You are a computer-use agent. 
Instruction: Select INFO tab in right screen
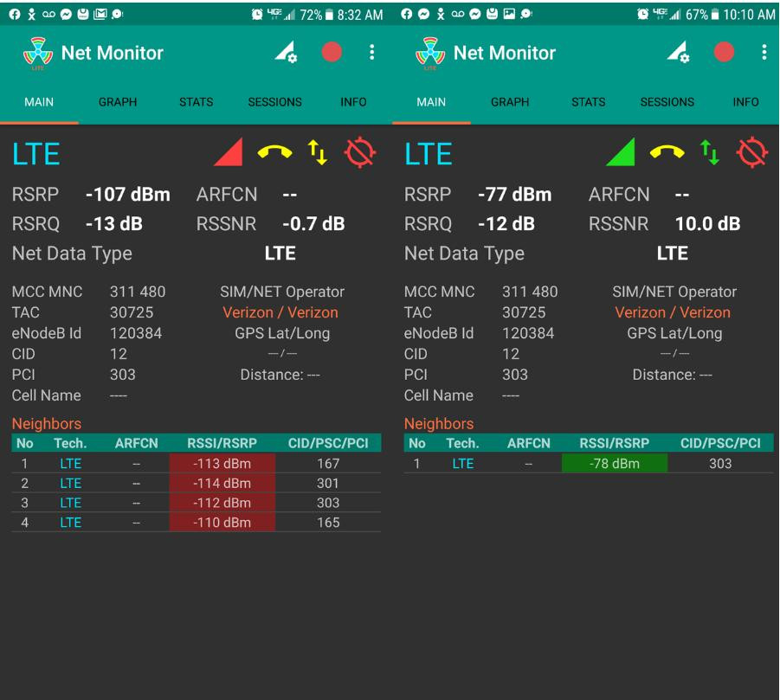745,102
